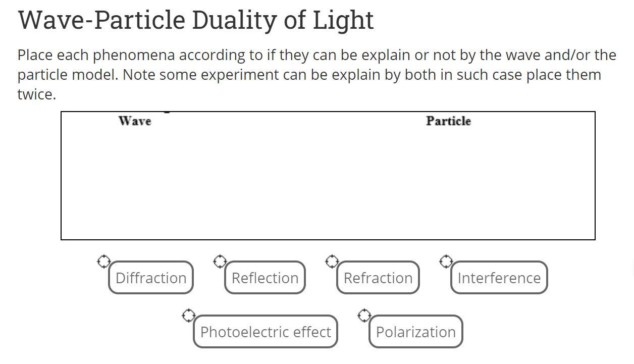Screen dimensions: 634x364
Task: Select the Interference answer chip
Action: tap(499, 277)
